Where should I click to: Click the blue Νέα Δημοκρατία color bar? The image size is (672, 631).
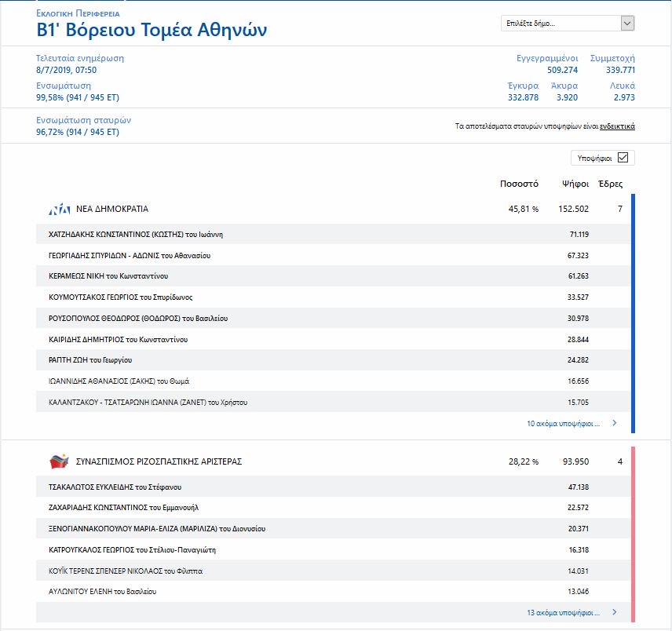[x=633, y=313]
